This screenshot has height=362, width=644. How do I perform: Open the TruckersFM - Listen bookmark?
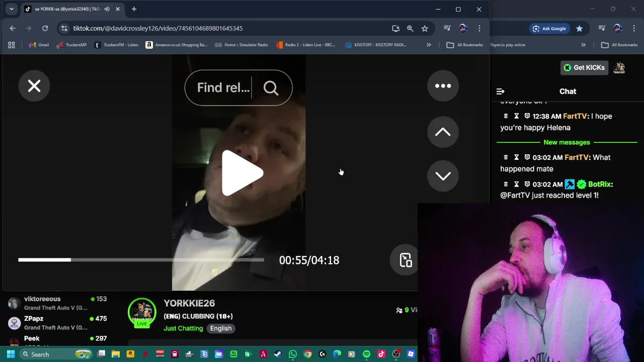click(116, 45)
